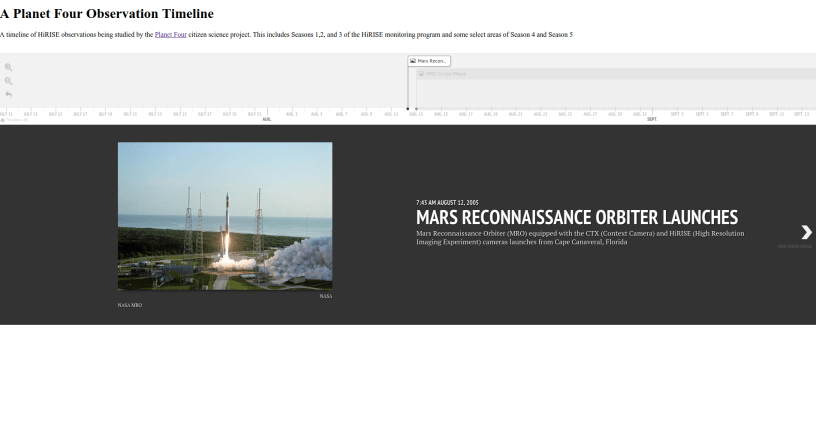816x423 pixels.
Task: Click the image icon in MRO Cruise Phase marker
Action: pyautogui.click(x=421, y=74)
